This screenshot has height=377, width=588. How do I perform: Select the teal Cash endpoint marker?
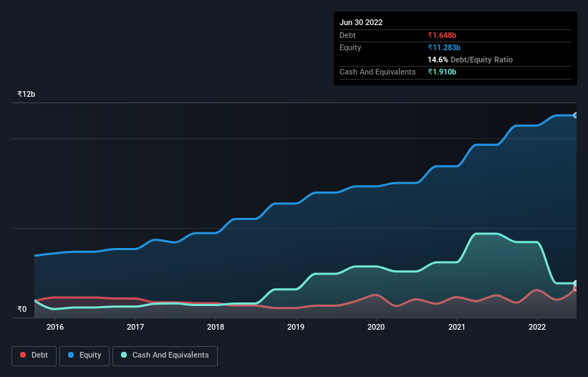pos(576,283)
